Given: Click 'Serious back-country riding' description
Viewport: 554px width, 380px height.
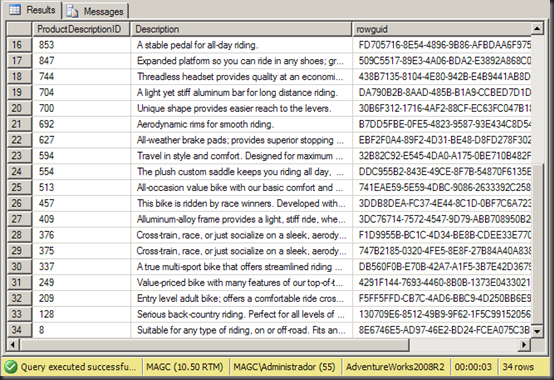Looking at the screenshot, I should [241, 314].
